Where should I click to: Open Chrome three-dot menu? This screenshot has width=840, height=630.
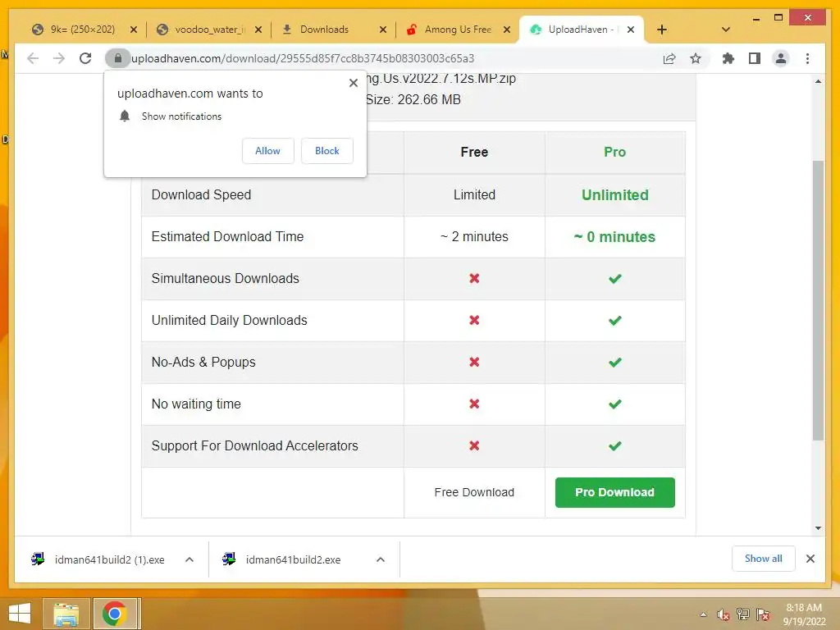(x=807, y=58)
